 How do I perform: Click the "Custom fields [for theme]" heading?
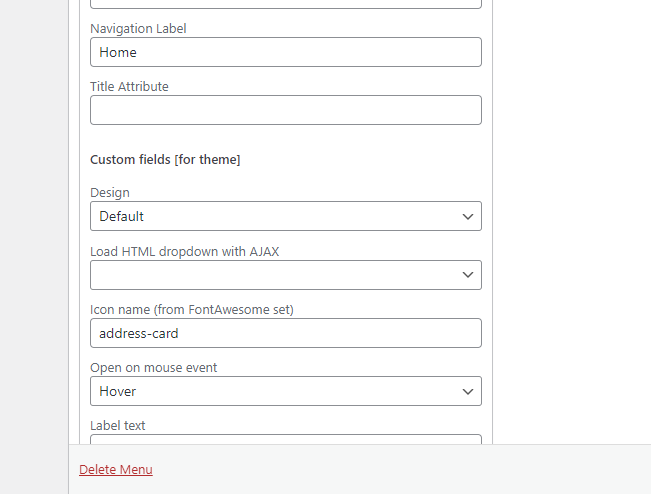(165, 159)
